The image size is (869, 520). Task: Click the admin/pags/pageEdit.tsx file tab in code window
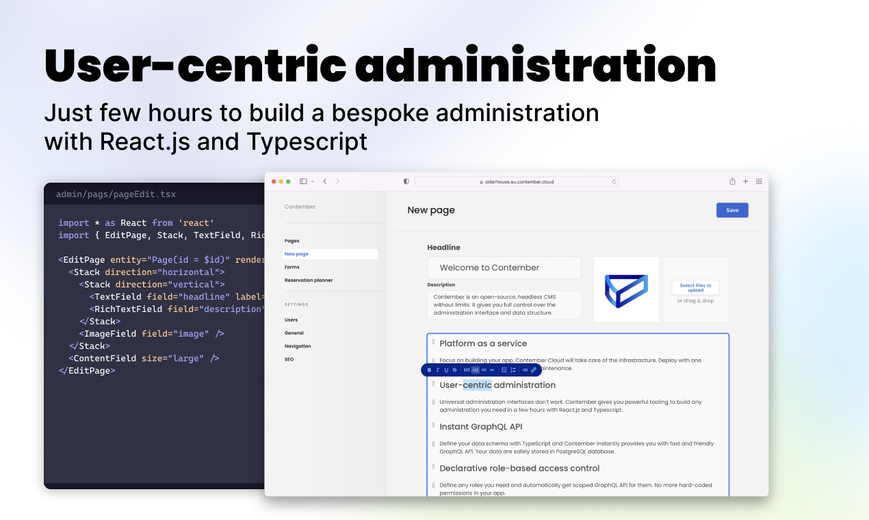pyautogui.click(x=116, y=194)
